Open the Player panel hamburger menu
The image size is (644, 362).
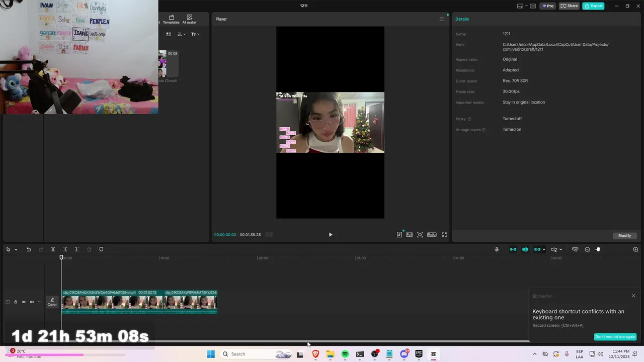point(442,19)
